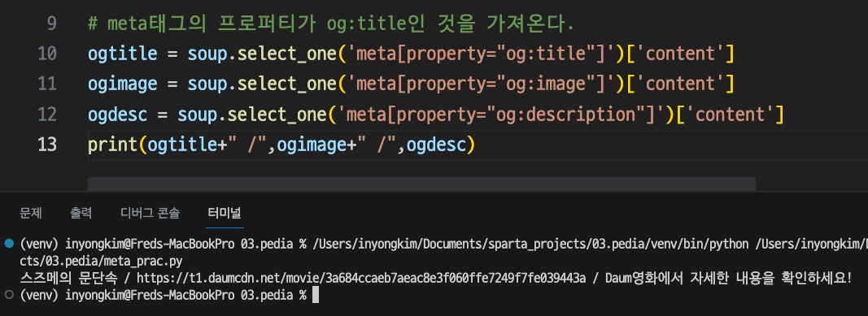
Task: Click the hollow circle beside last terminal prompt
Action: coord(8,295)
